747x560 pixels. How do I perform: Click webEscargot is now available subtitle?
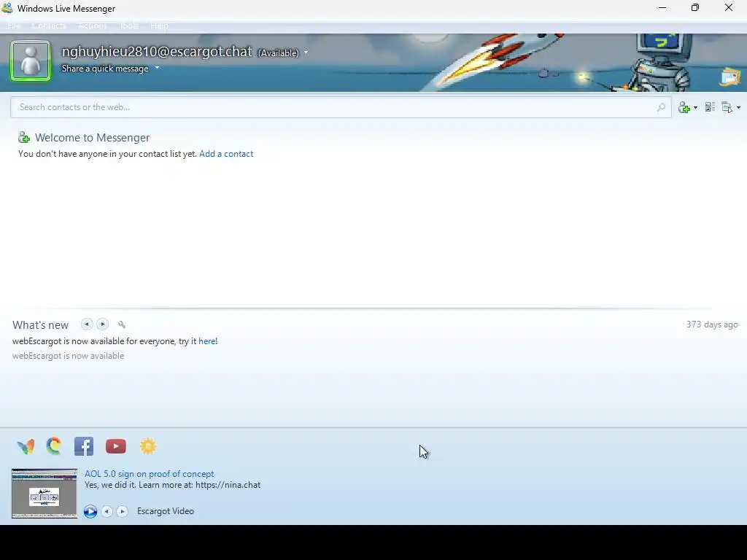point(68,356)
